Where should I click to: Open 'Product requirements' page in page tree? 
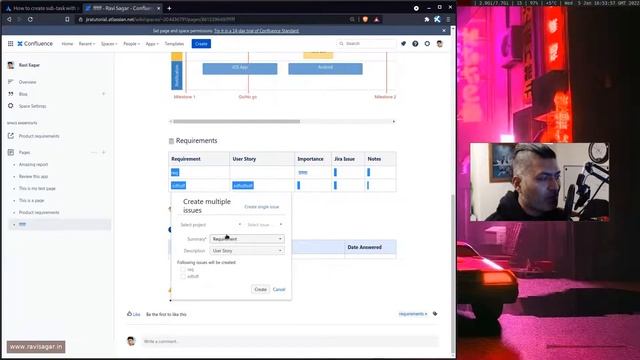point(39,213)
